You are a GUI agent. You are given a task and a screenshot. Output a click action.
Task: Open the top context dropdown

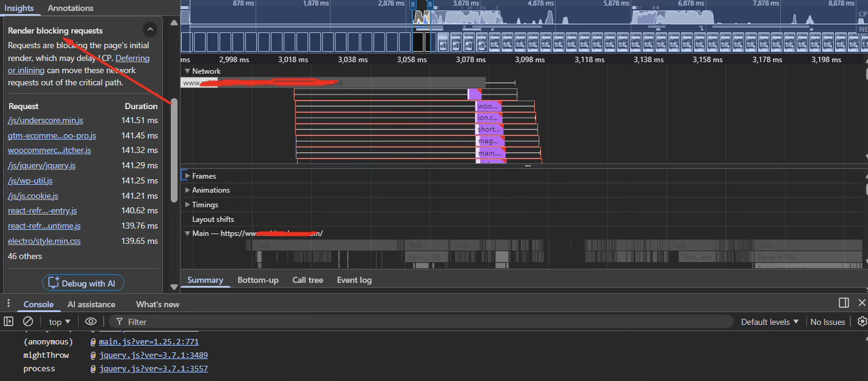pyautogui.click(x=60, y=322)
